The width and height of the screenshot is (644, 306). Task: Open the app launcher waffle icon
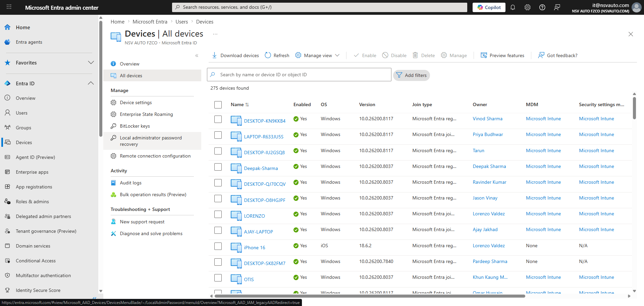click(x=9, y=7)
